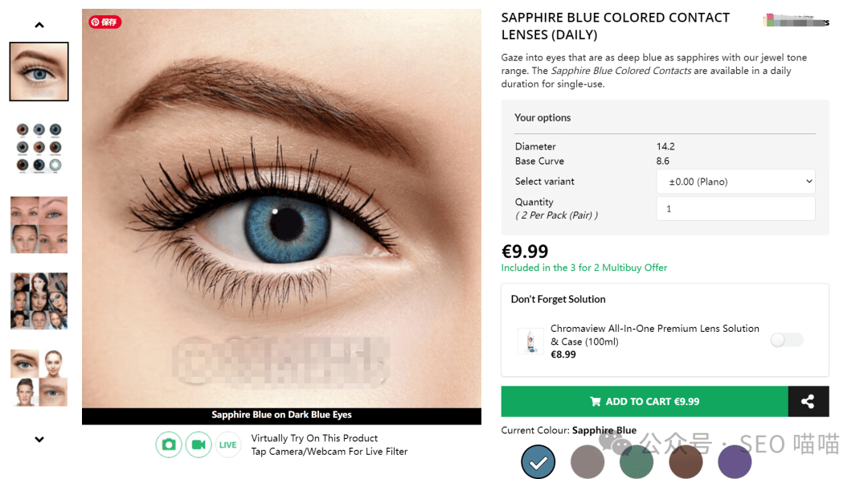The width and height of the screenshot is (868, 479).
Task: Select the checked Sapphire Blue colour
Action: pos(538,462)
